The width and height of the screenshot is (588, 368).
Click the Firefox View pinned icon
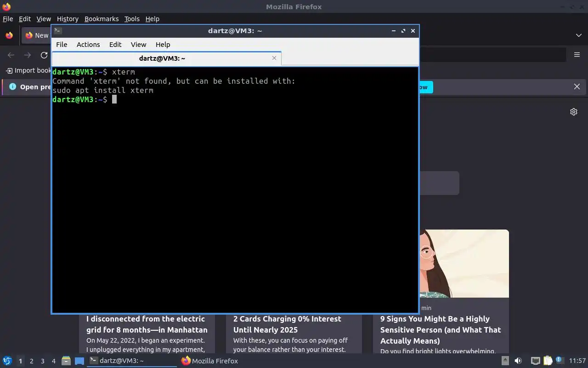[x=9, y=35]
